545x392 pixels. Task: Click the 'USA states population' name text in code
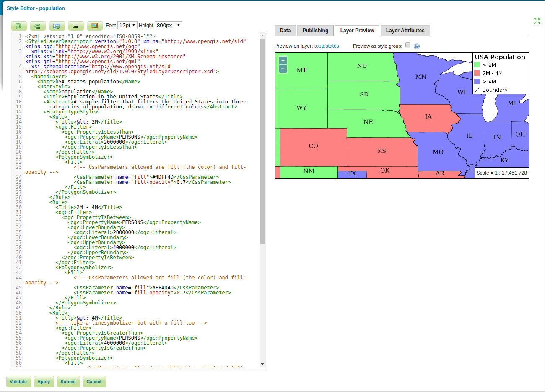[x=87, y=82]
